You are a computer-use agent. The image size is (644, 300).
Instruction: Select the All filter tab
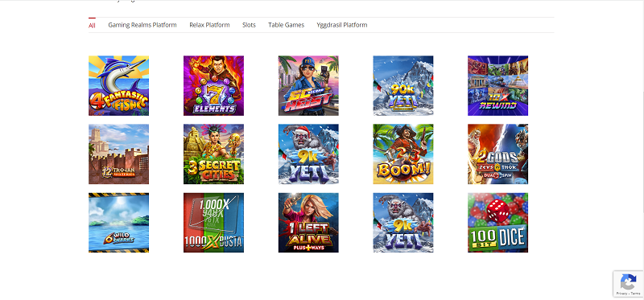click(x=92, y=25)
